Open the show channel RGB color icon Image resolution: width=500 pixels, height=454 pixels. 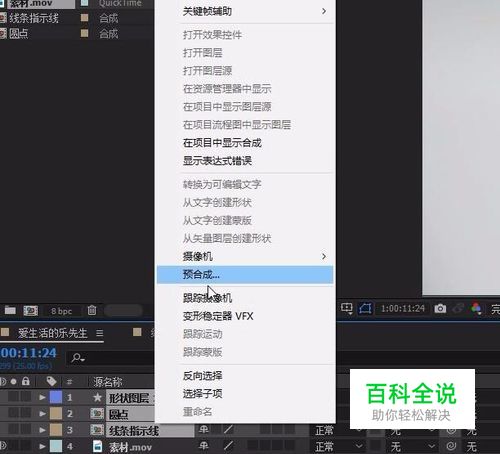(x=476, y=309)
